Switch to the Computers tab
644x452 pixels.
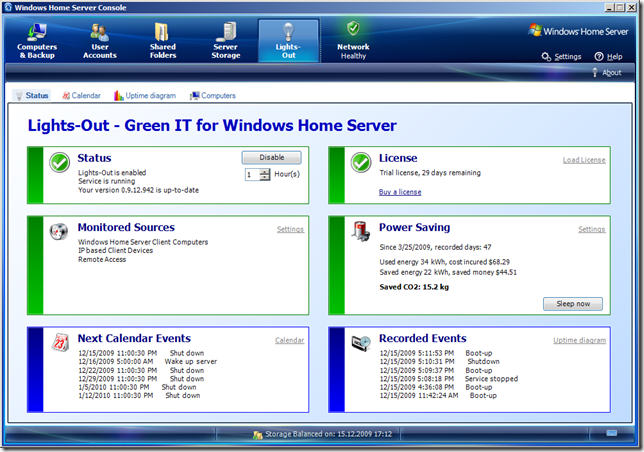[212, 95]
